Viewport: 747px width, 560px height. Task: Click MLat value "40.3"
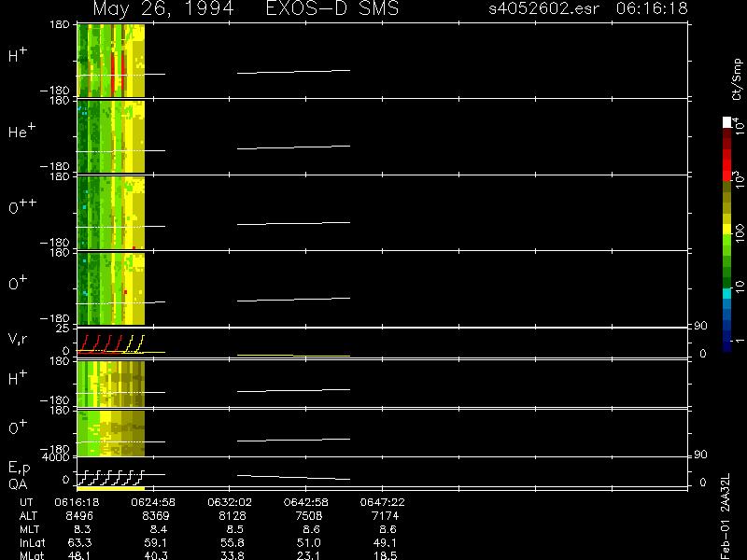(156, 555)
